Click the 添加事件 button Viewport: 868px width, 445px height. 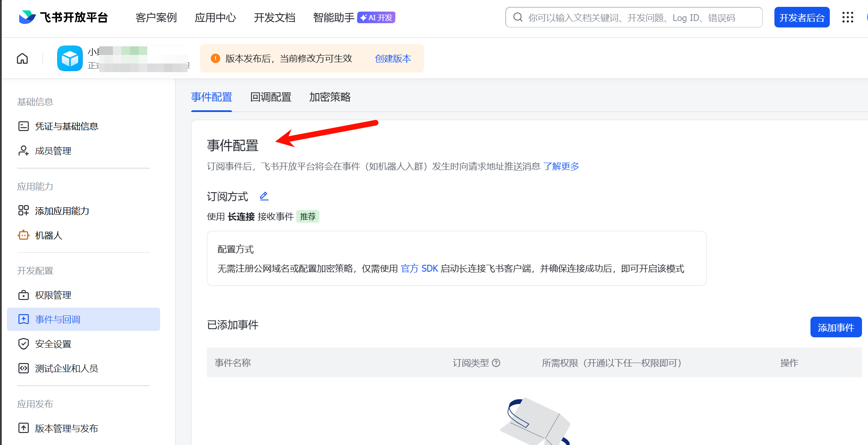pyautogui.click(x=835, y=327)
